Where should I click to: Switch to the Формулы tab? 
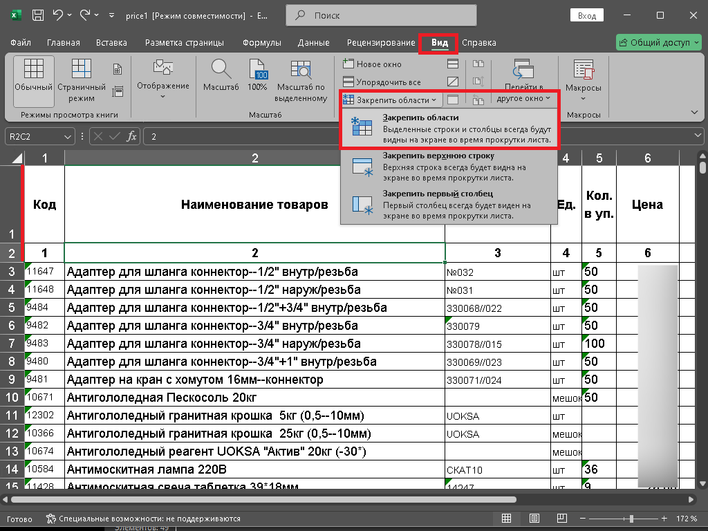coord(261,42)
